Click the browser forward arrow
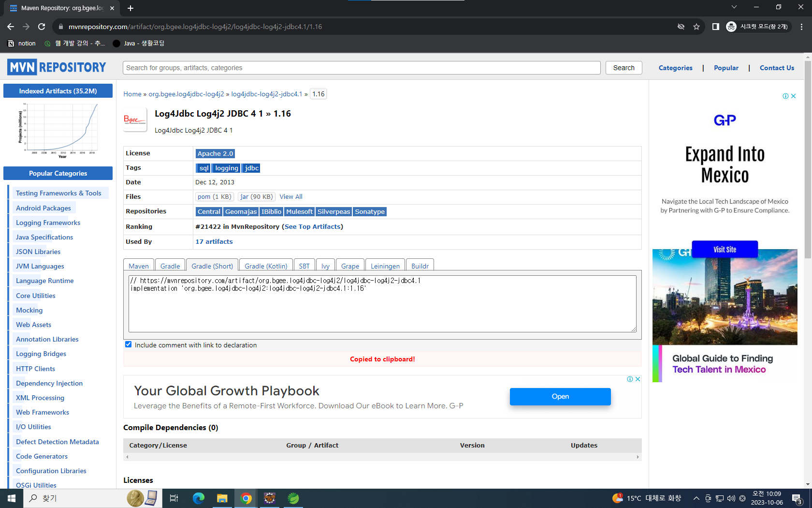Image resolution: width=812 pixels, height=508 pixels. 26,27
